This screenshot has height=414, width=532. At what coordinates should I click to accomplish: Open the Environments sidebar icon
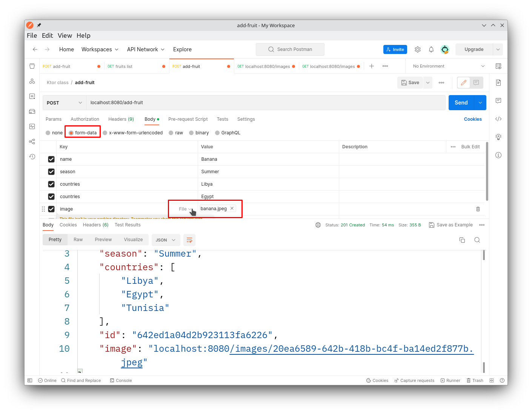click(32, 96)
